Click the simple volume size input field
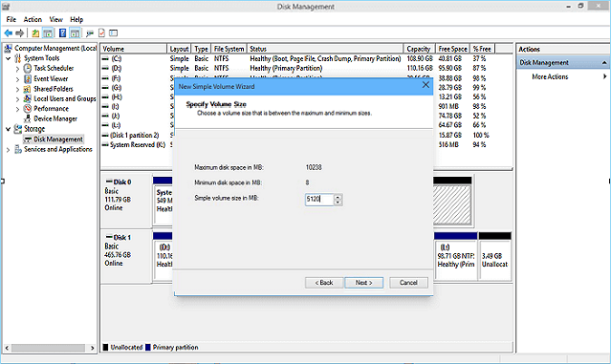The image size is (611, 364). (319, 200)
